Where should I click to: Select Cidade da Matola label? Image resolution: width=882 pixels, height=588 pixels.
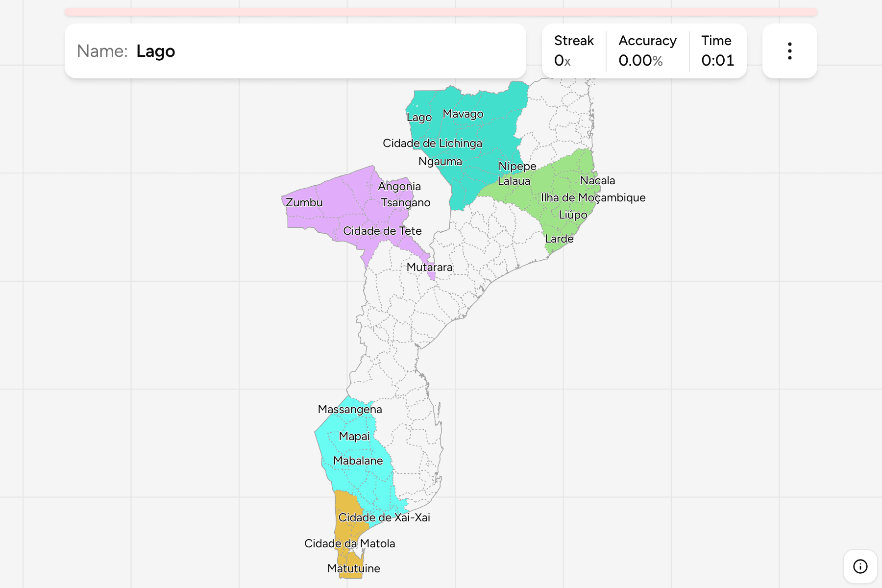click(x=350, y=543)
